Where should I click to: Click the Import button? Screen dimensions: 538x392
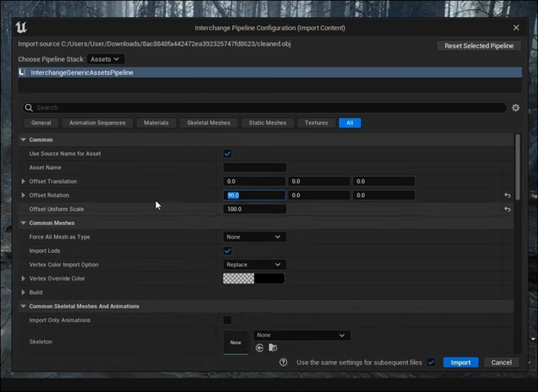(x=460, y=362)
